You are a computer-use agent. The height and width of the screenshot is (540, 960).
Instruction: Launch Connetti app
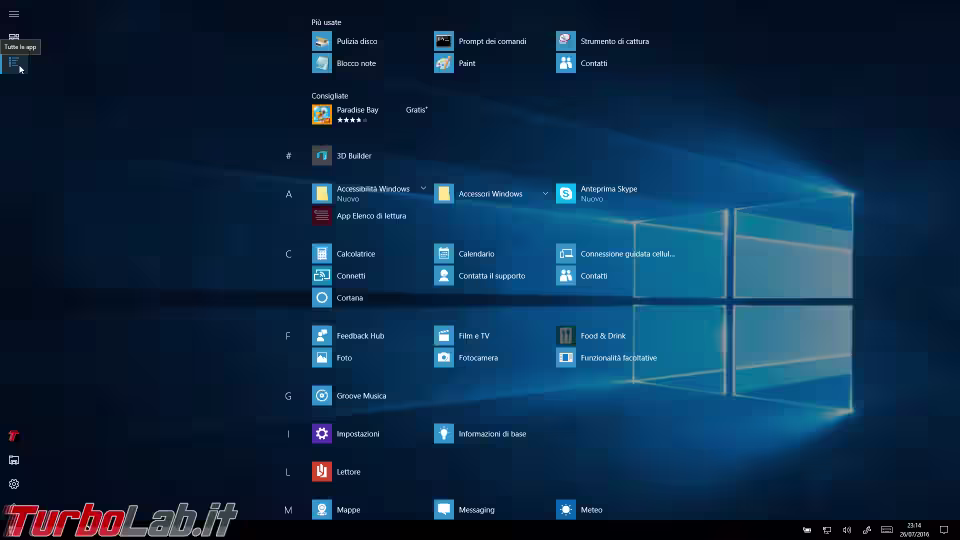(339, 276)
